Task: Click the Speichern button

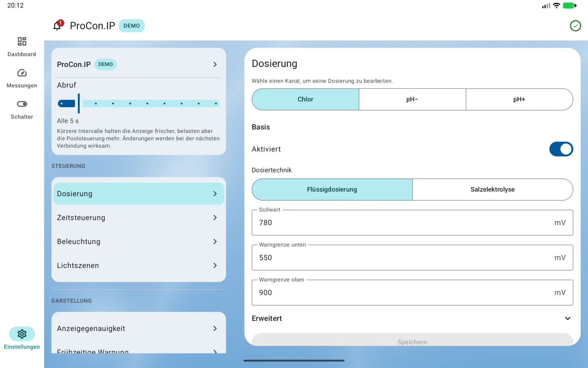Action: (x=412, y=340)
